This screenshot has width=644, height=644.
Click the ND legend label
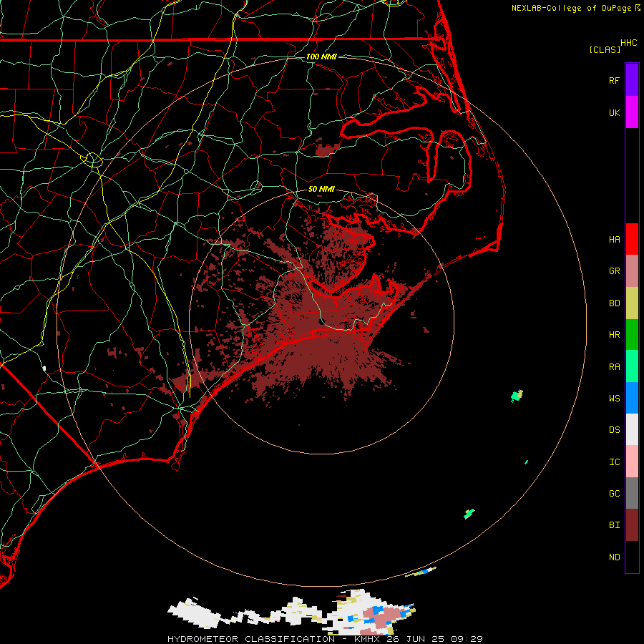(614, 557)
